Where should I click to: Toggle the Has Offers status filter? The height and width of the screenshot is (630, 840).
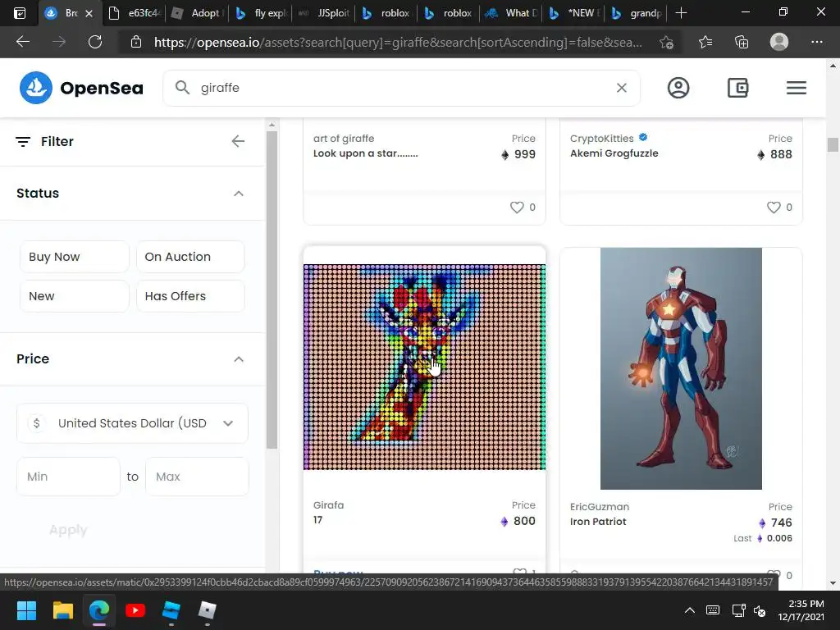click(190, 296)
